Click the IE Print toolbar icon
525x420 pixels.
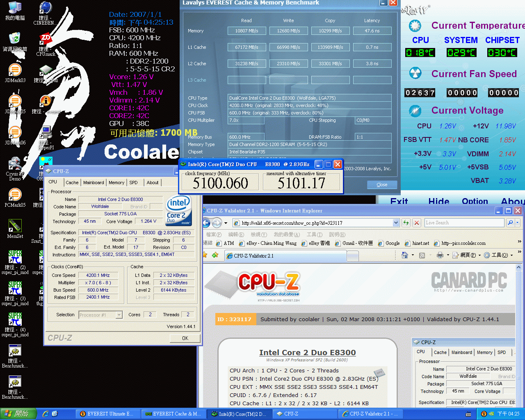point(440,255)
